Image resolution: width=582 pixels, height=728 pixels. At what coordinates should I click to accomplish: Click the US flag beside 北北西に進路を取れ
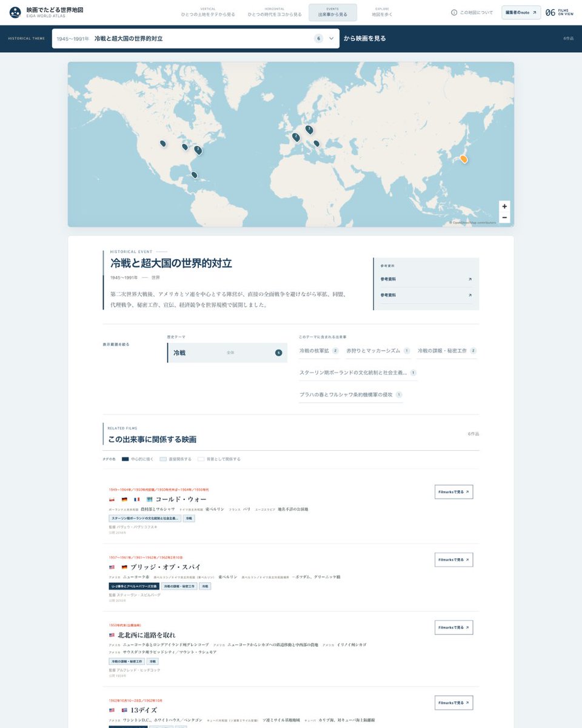(x=112, y=635)
